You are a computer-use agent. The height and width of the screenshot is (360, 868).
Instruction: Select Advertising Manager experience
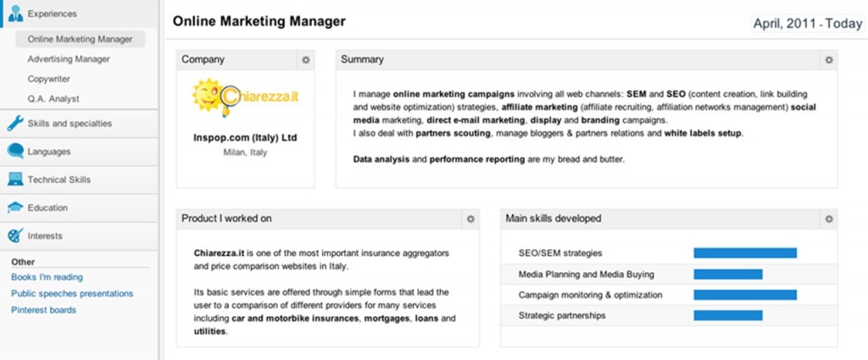68,59
